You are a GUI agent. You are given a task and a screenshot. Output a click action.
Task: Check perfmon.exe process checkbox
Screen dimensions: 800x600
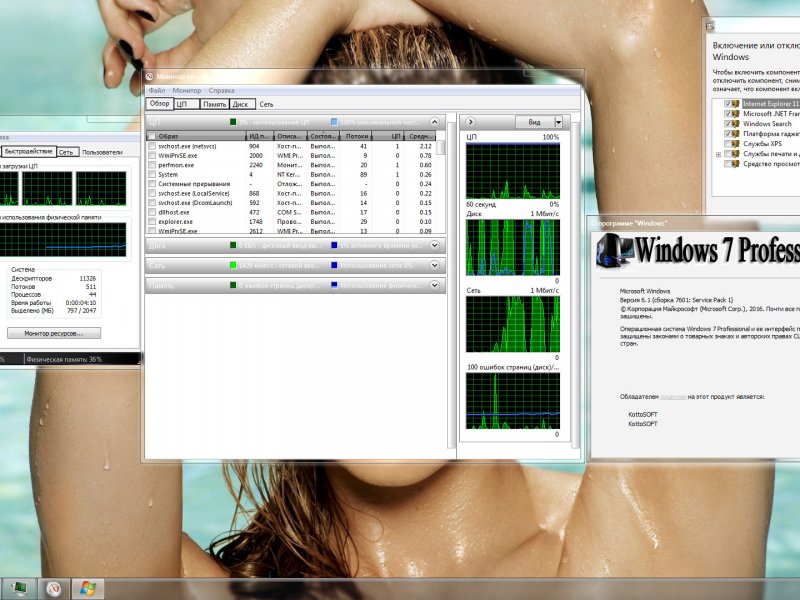pos(152,165)
